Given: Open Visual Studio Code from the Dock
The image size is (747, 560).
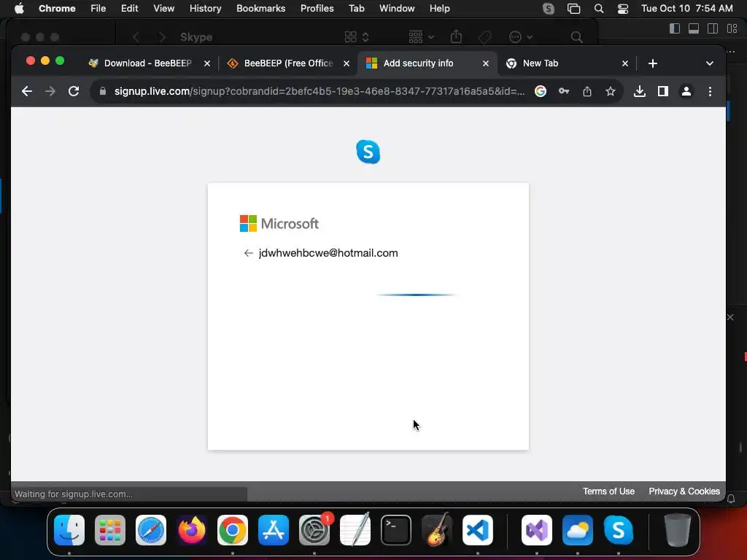Looking at the screenshot, I should [478, 530].
